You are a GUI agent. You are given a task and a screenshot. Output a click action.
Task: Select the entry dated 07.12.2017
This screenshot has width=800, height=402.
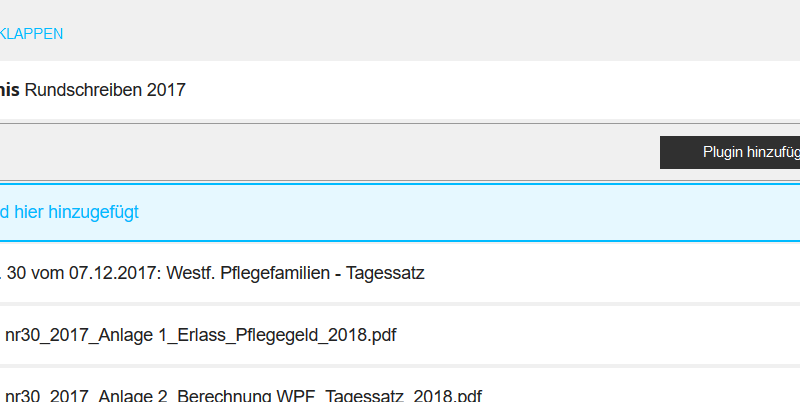tap(400, 273)
